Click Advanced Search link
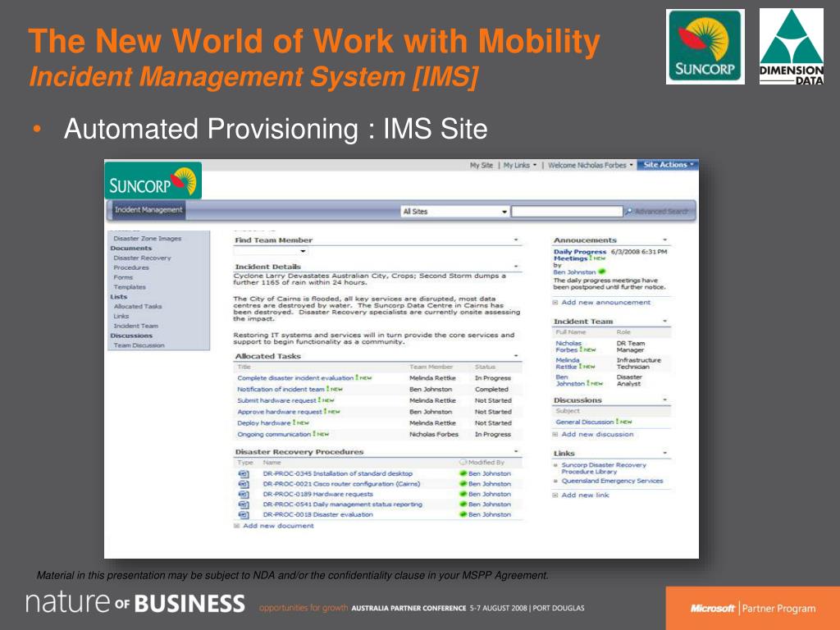This screenshot has height=630, width=840. (x=661, y=212)
